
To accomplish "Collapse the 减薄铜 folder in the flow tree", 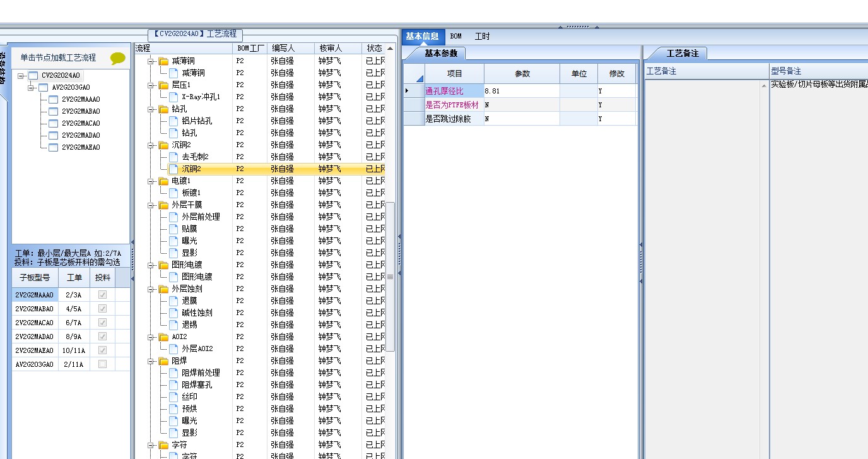I will [151, 61].
